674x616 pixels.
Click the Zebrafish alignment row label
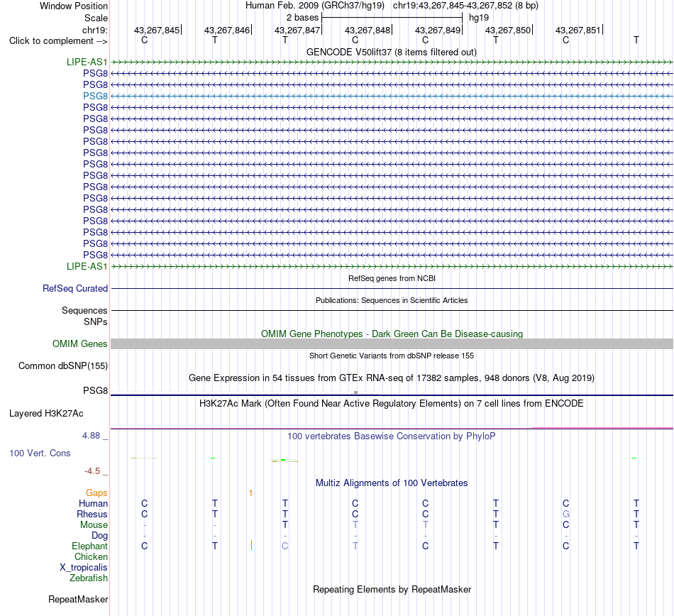tap(89, 578)
